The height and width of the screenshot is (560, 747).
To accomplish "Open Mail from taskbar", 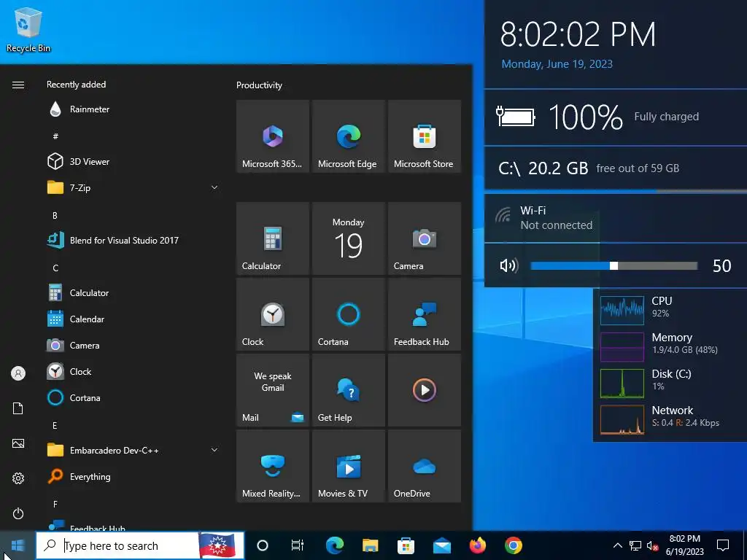I will click(x=442, y=545).
